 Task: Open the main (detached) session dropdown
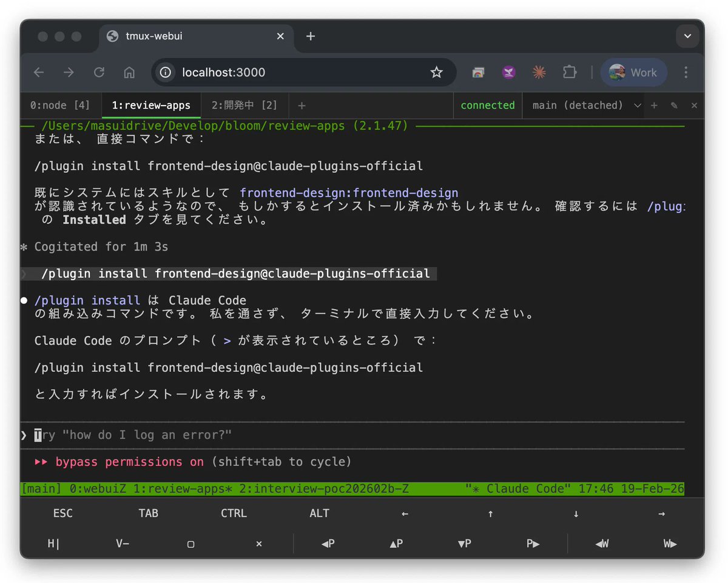coord(586,106)
